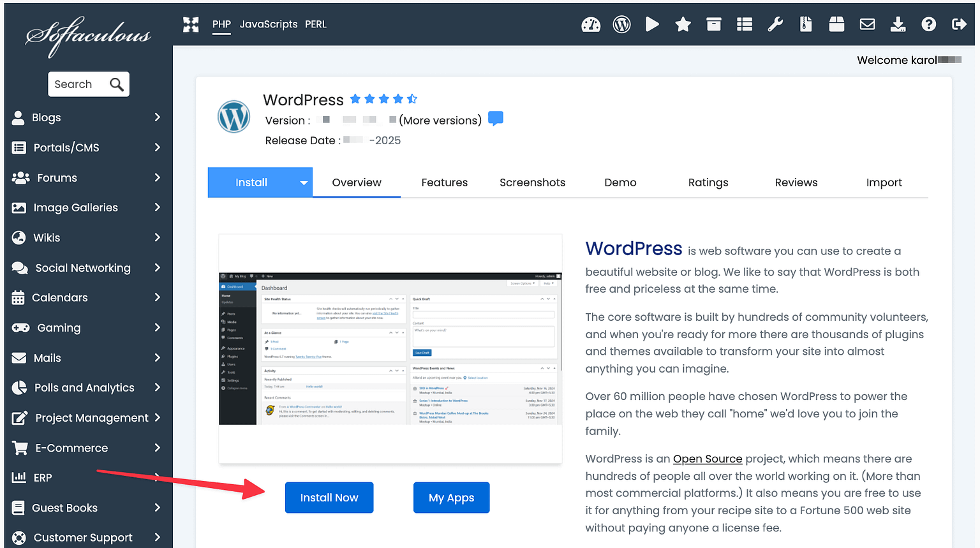Open the Wikis category icon
This screenshot has width=980, height=548.
19,237
